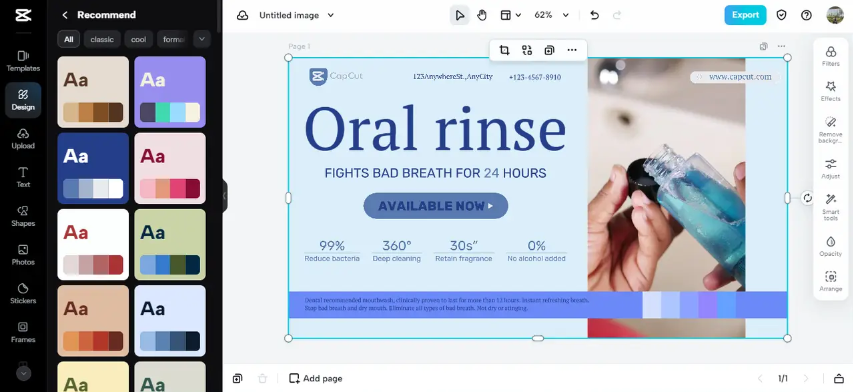Apply the purple theme with teal palette
This screenshot has width=853, height=392.
[170, 92]
